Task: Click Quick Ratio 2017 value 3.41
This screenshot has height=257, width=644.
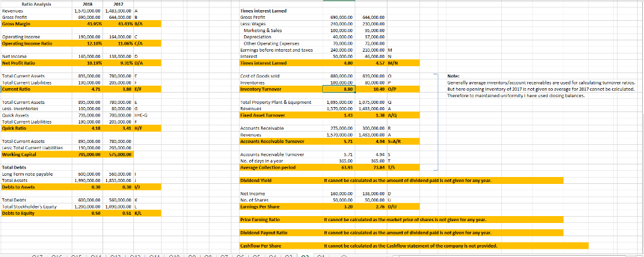Action: click(x=117, y=128)
